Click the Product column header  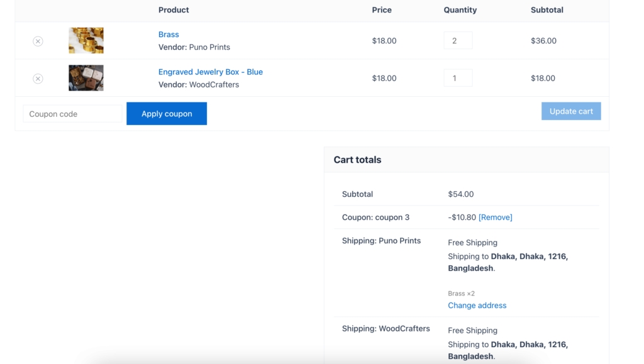(174, 9)
